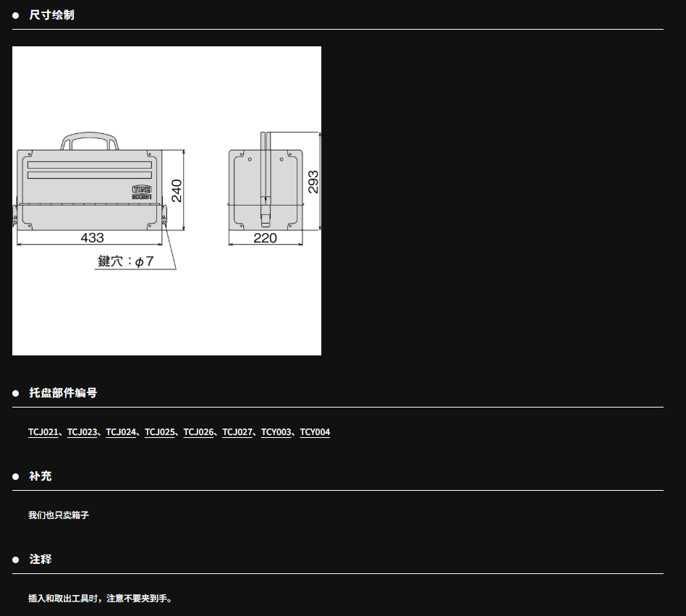
Task: Select the TCJ026 part link
Action: point(198,432)
